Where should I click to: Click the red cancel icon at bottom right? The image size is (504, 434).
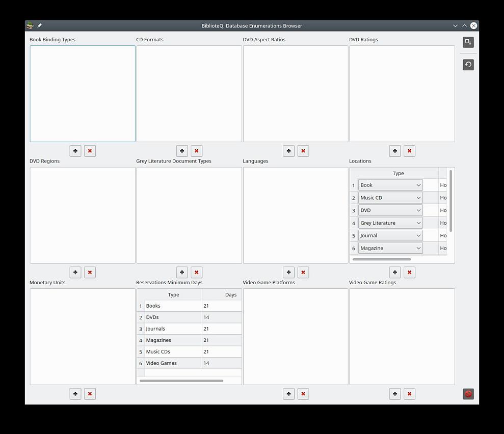click(468, 394)
